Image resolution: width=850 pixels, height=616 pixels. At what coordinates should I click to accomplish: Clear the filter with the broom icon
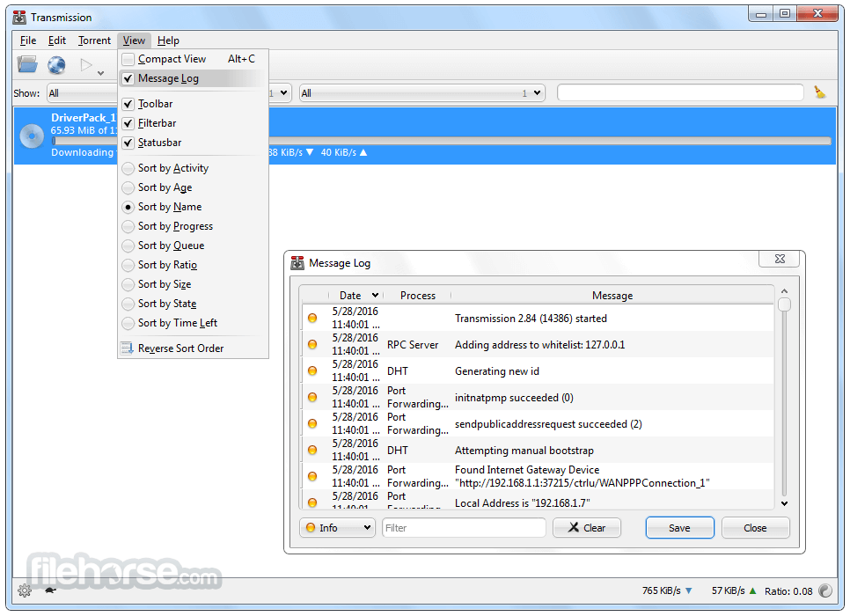point(820,92)
